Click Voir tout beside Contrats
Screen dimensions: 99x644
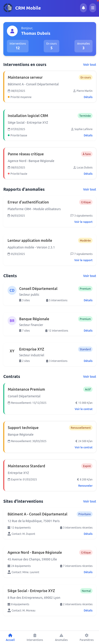coord(89,377)
